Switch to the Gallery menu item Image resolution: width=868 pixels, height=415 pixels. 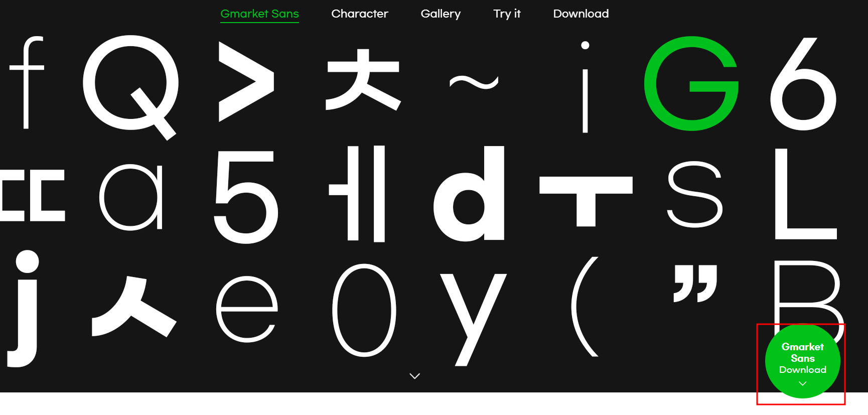pyautogui.click(x=441, y=14)
